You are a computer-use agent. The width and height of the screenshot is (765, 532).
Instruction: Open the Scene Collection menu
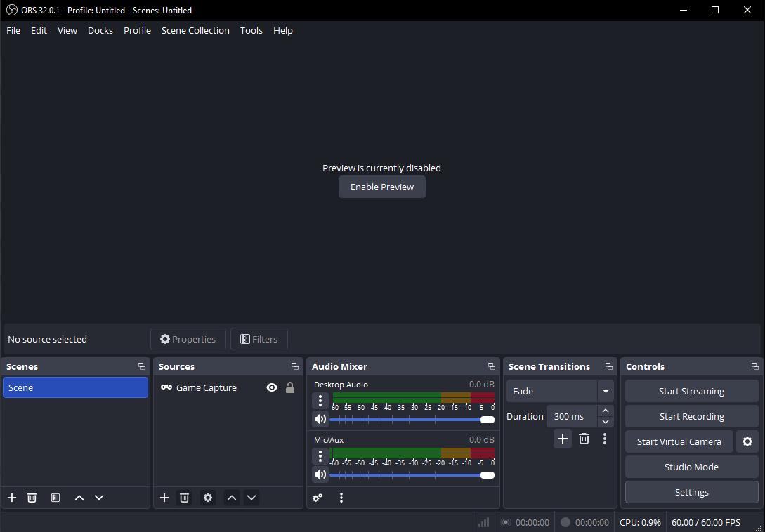point(195,30)
